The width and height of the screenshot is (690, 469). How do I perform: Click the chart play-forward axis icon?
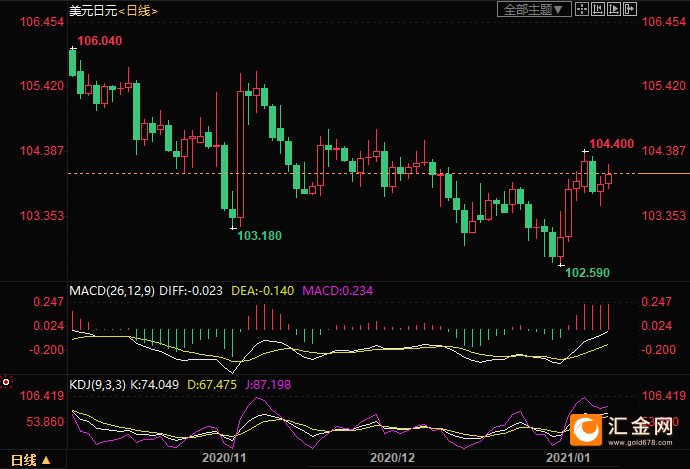[x=614, y=9]
